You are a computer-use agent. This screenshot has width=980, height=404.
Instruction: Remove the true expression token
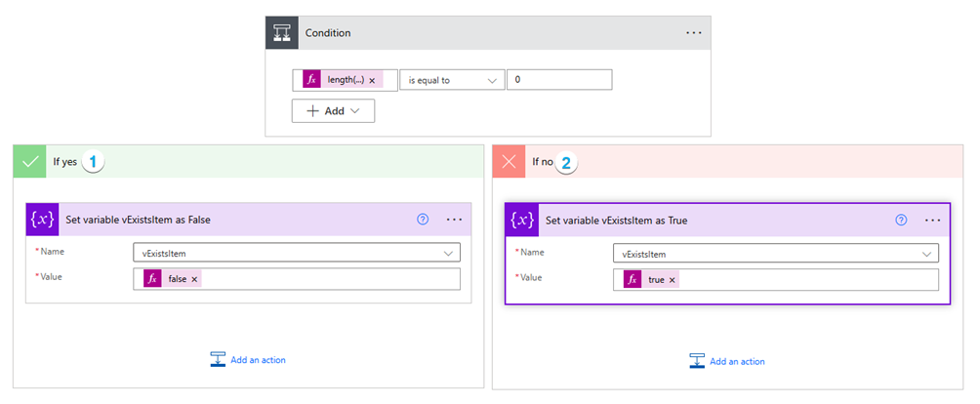[x=673, y=280]
